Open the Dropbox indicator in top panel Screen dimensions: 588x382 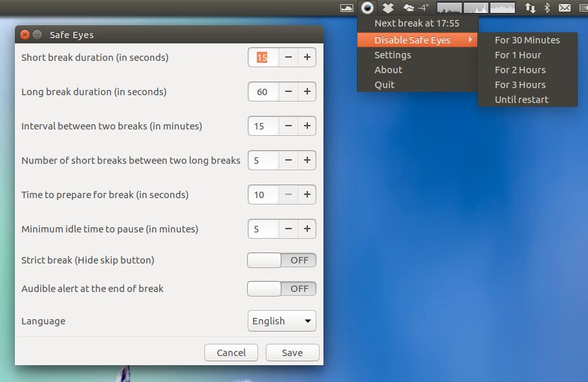pyautogui.click(x=387, y=8)
